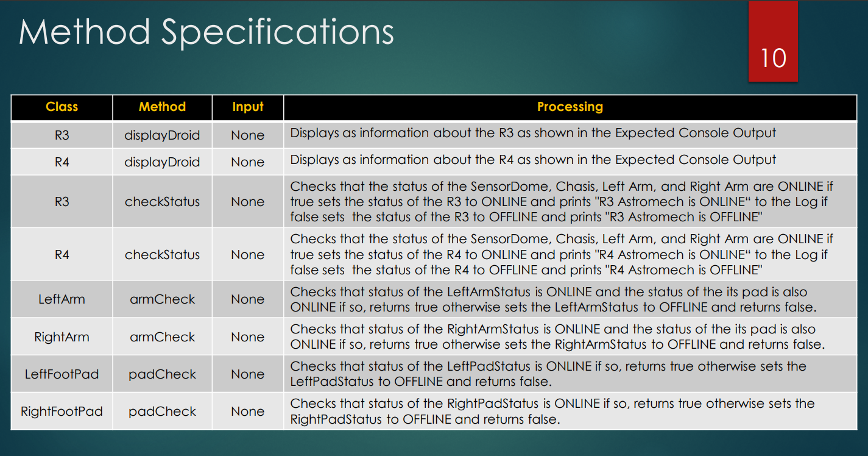This screenshot has height=456, width=868.
Task: Select the R4 displayDroid row
Action: click(426, 161)
